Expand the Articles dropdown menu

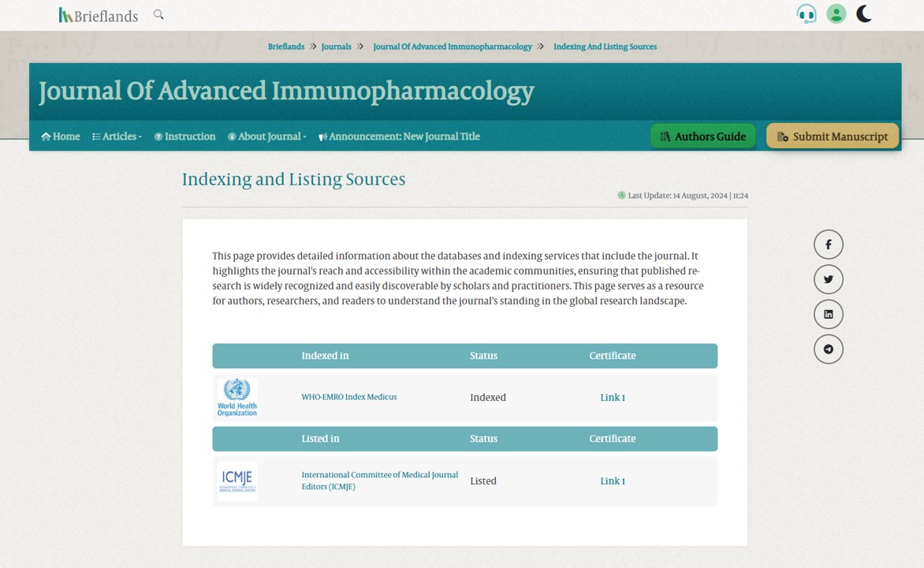117,136
